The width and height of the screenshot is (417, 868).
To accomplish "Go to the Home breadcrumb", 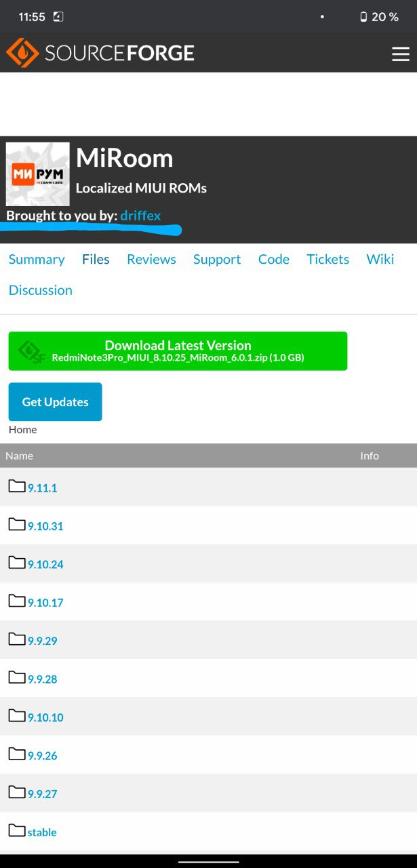I will click(x=23, y=429).
